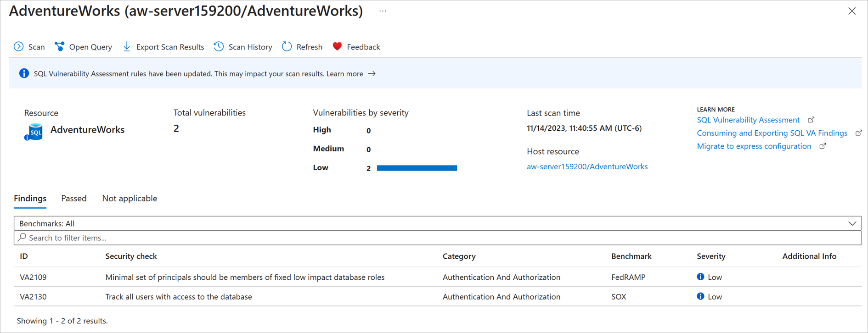Click 'Minimal set of principals' security check text
Viewport: 868px width, 333px height.
click(x=245, y=277)
